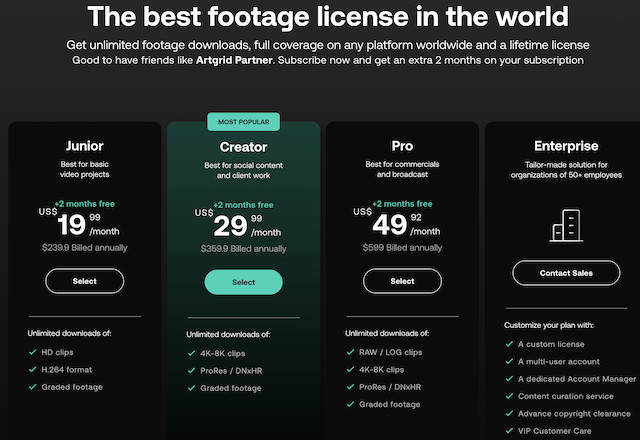Click checkmark beside Pro Graded footage
Screen dimensions: 640x440
[350, 404]
